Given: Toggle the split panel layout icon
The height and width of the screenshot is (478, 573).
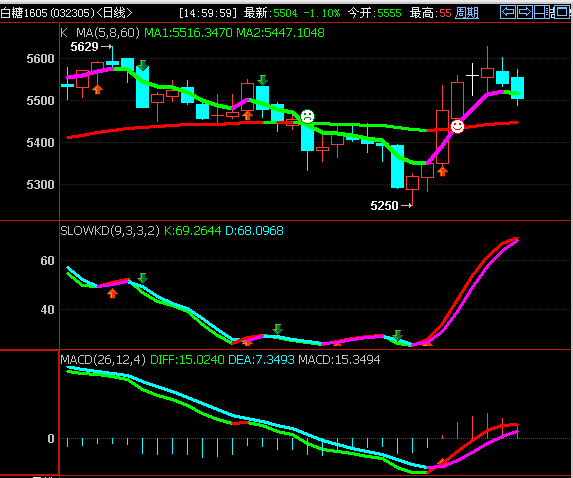Looking at the screenshot, I should coord(542,12).
